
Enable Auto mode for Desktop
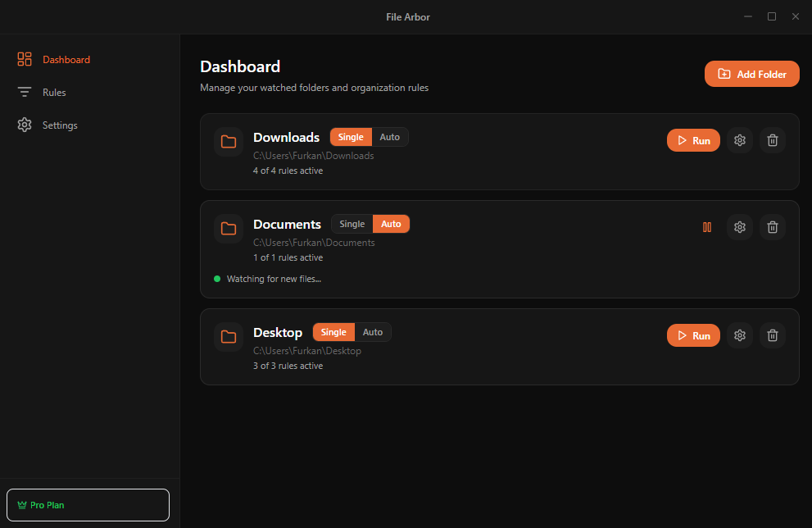coord(373,332)
